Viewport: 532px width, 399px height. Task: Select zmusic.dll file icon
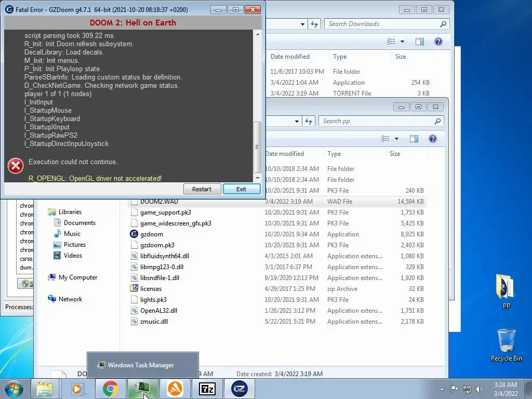134,321
